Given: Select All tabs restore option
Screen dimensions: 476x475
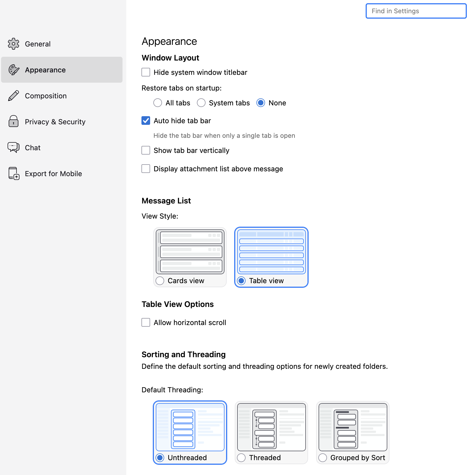Looking at the screenshot, I should click(158, 103).
